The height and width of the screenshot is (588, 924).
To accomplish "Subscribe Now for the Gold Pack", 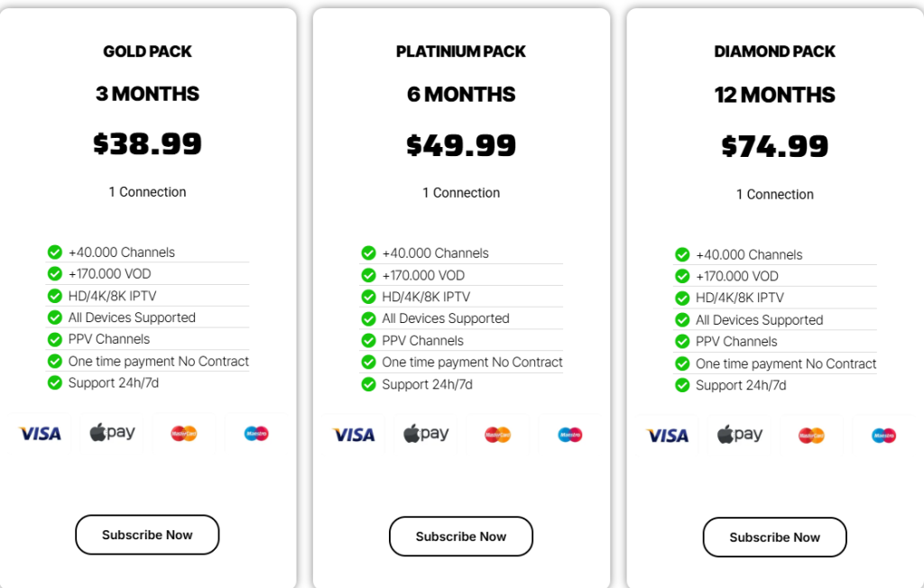I will [x=147, y=534].
